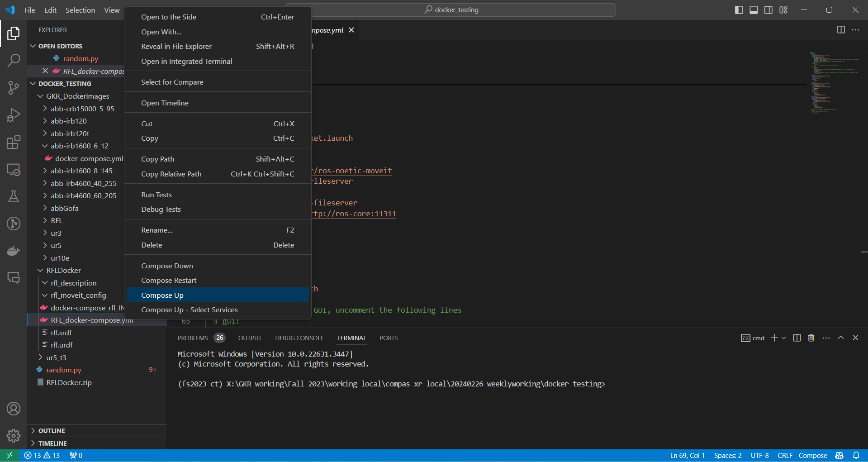Toggle the primary sidebar visibility
The width and height of the screenshot is (868, 462).
(x=739, y=10)
